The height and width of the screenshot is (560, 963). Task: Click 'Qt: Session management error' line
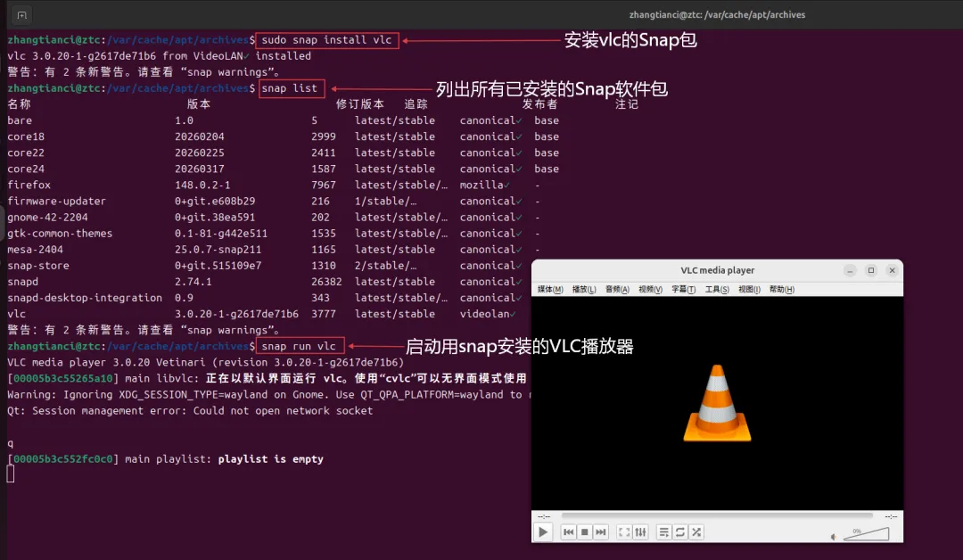(x=191, y=410)
